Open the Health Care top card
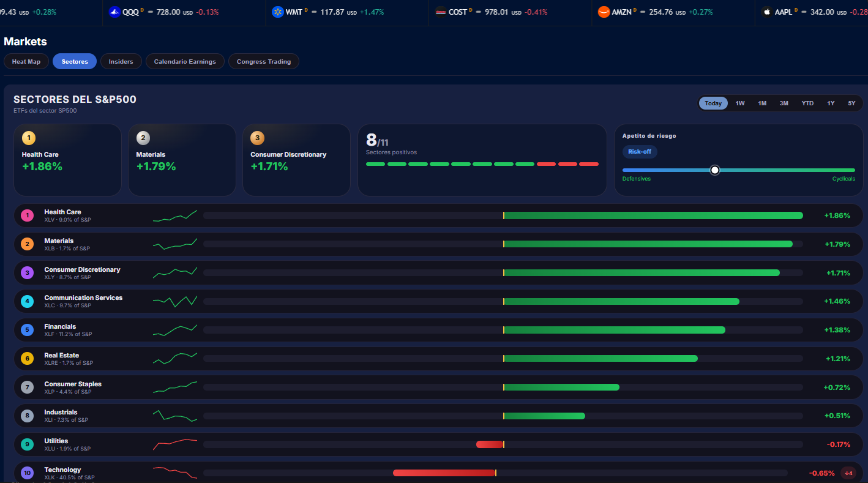 coord(67,160)
